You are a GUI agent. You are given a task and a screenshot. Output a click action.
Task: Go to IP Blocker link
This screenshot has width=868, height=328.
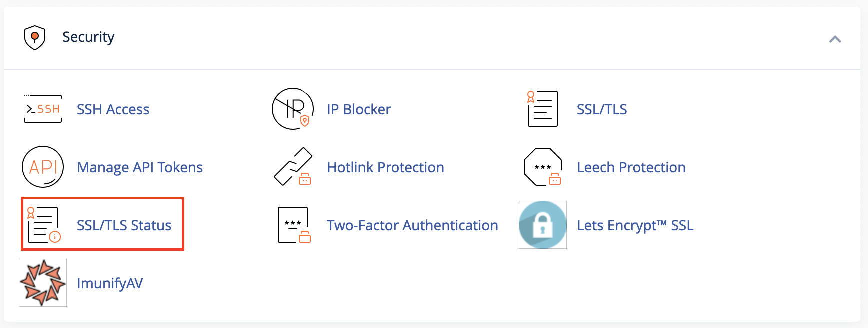359,109
